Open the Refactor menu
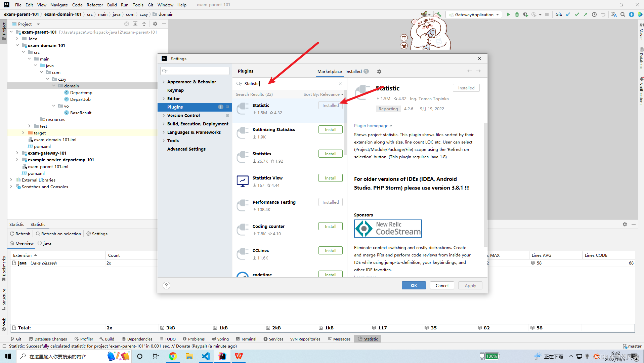The image size is (644, 363). pos(95,5)
